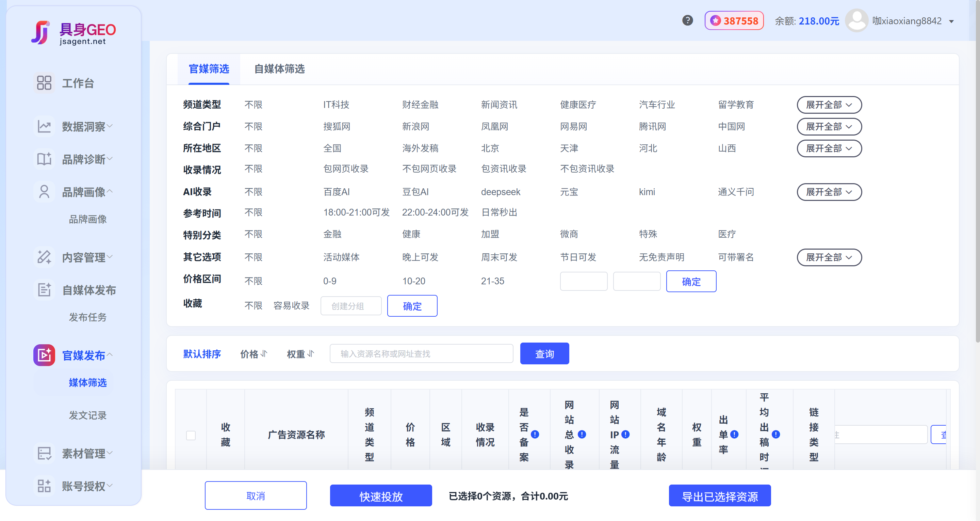Open 发文记录 submenu item
The width and height of the screenshot is (980, 521).
(x=88, y=415)
